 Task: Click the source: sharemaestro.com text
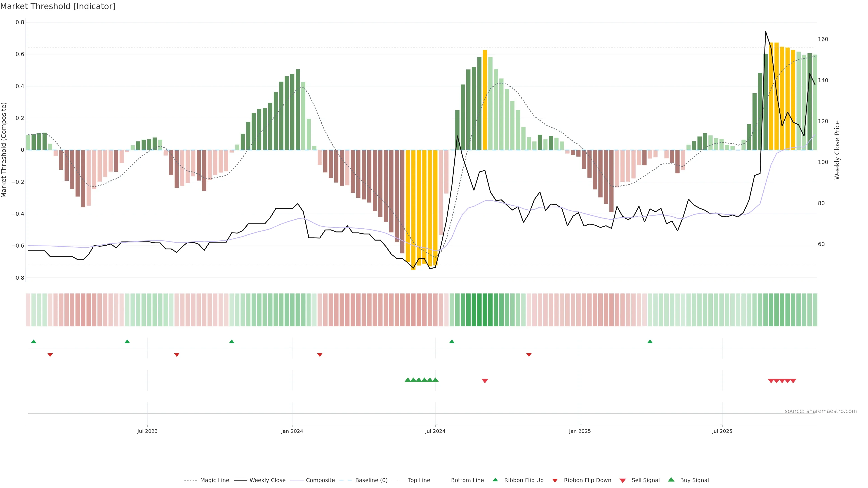click(x=821, y=411)
